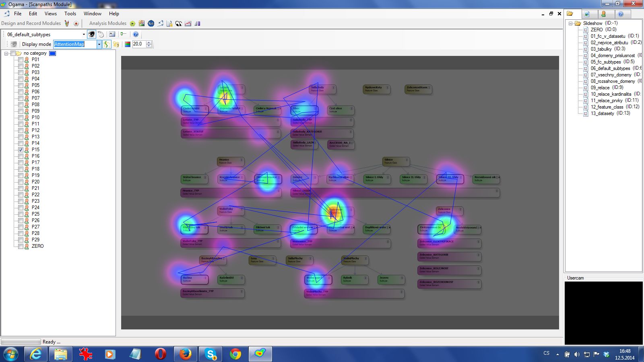
Task: Open the 06_default_subtypes stimulus dropdown
Action: point(84,34)
